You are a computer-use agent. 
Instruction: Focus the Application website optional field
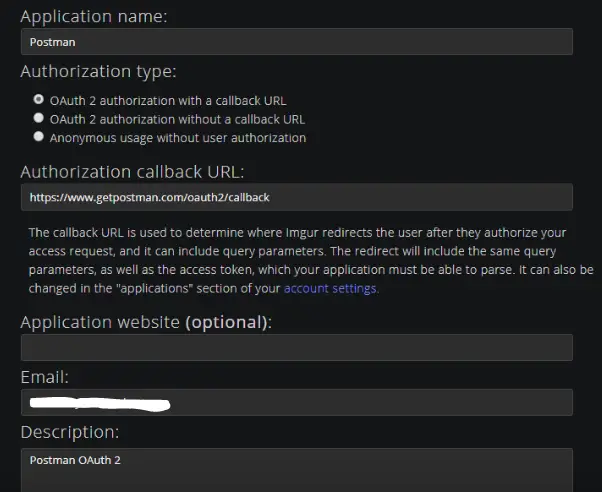click(297, 347)
